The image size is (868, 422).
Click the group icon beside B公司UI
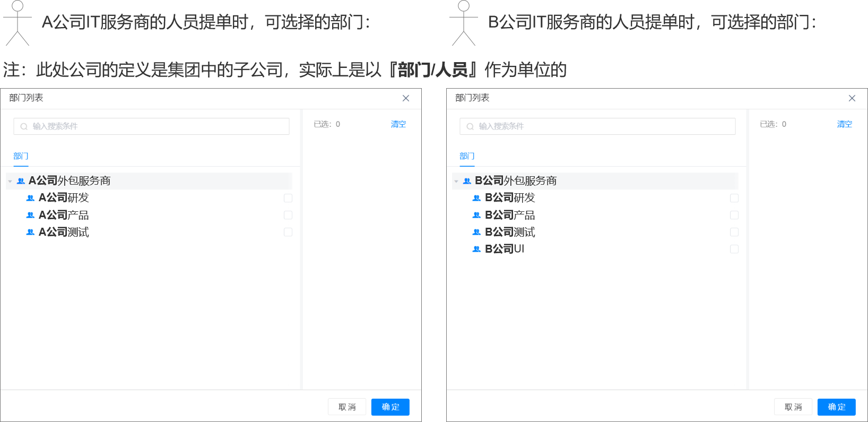coord(476,249)
